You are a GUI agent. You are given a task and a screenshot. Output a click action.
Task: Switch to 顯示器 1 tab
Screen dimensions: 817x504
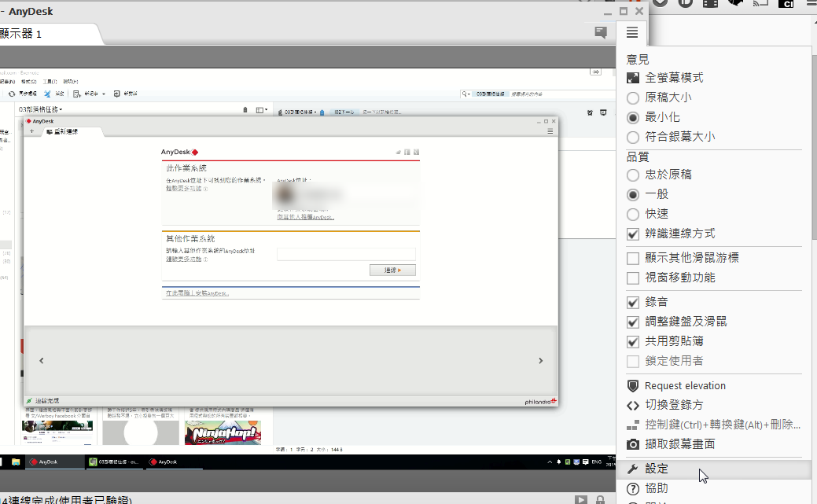(x=47, y=34)
